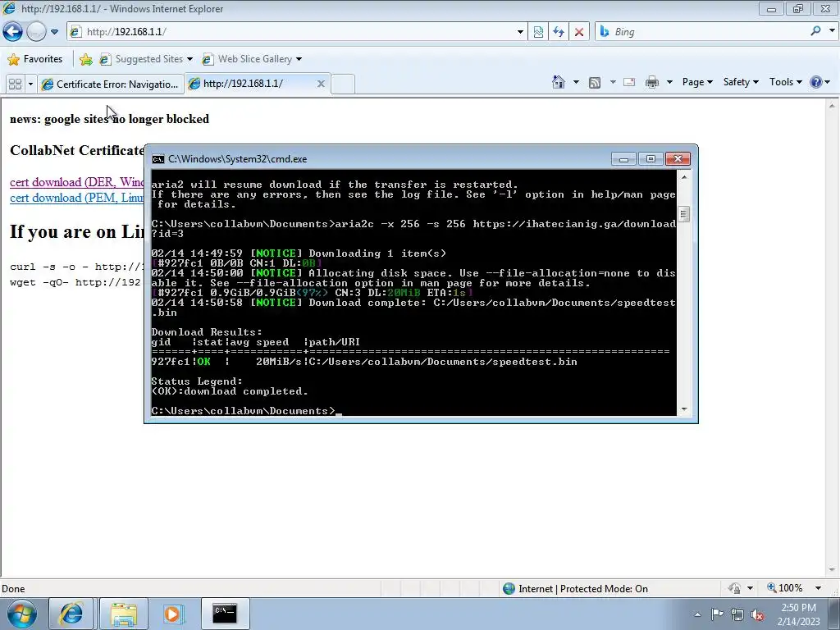Click Internet Protected Mode status text
The height and width of the screenshot is (630, 840).
[583, 589]
